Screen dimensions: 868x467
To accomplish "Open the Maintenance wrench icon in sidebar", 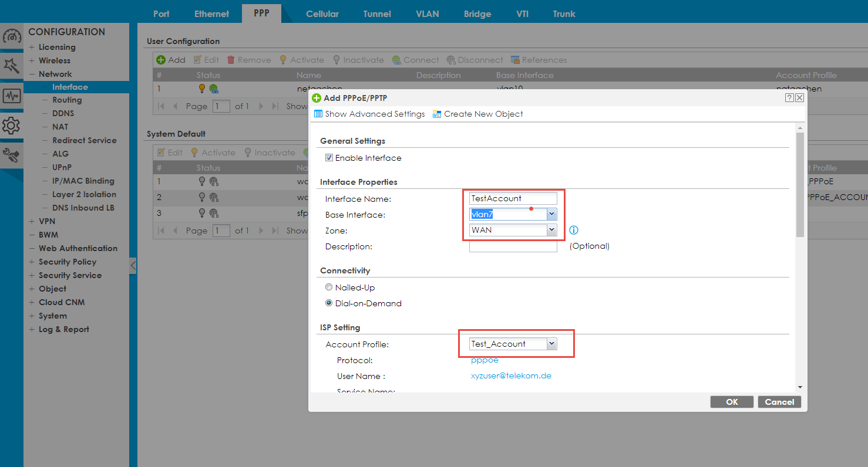I will 12,155.
